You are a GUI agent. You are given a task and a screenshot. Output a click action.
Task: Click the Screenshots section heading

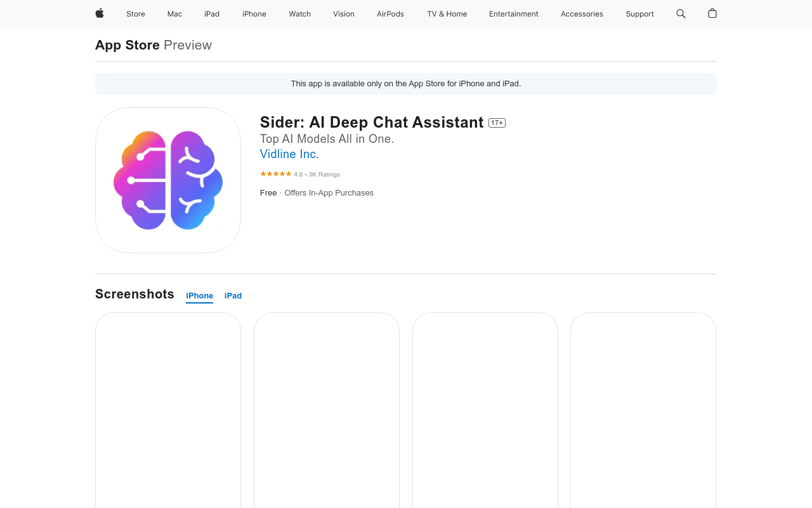134,294
